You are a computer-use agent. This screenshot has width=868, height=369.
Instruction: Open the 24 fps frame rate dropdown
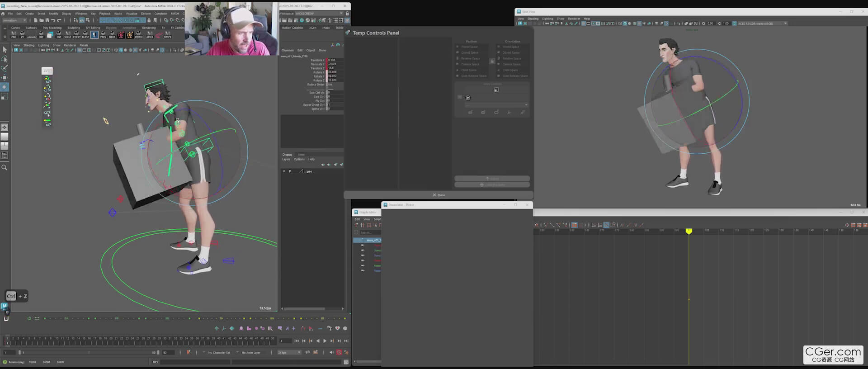point(289,352)
